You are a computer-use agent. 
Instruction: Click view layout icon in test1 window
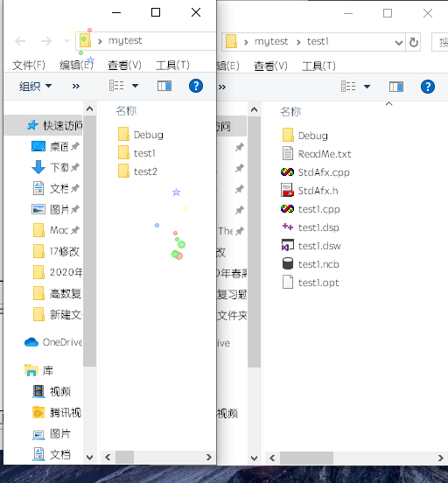[x=348, y=87]
